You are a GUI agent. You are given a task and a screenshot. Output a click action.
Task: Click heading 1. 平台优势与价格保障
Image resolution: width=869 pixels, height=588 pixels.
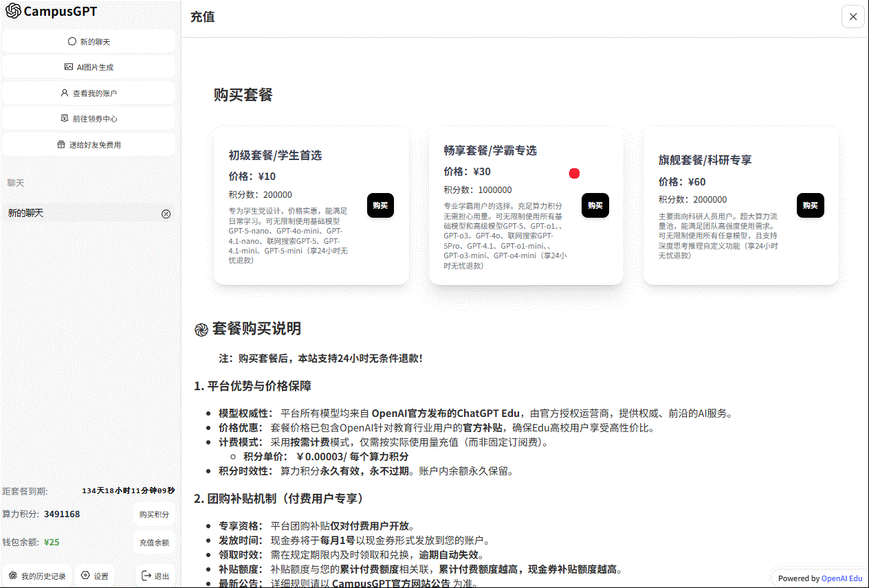tap(253, 386)
